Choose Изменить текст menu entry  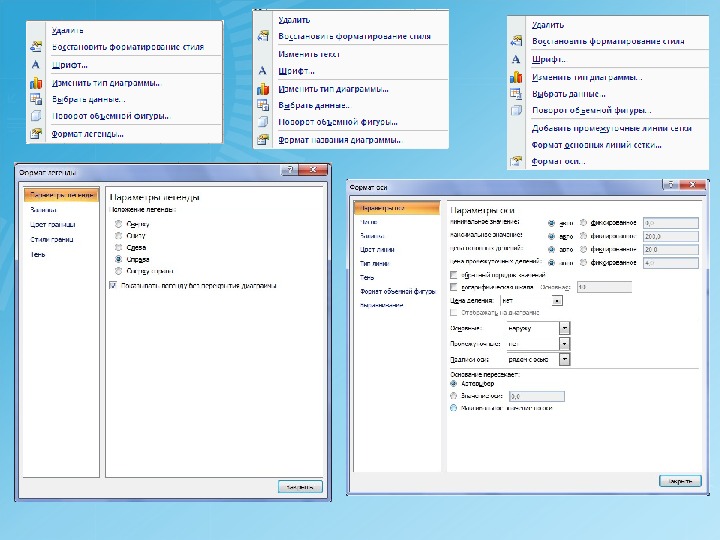click(x=309, y=54)
